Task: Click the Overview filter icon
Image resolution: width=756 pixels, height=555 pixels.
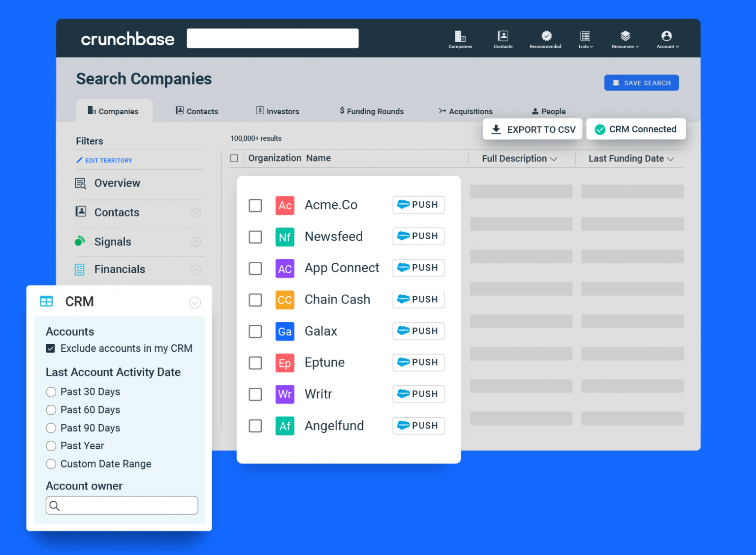Action: click(80, 183)
